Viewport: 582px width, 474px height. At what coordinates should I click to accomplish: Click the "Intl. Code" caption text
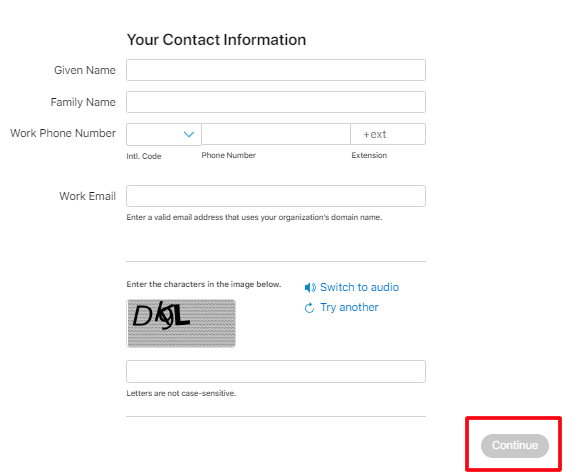144,156
